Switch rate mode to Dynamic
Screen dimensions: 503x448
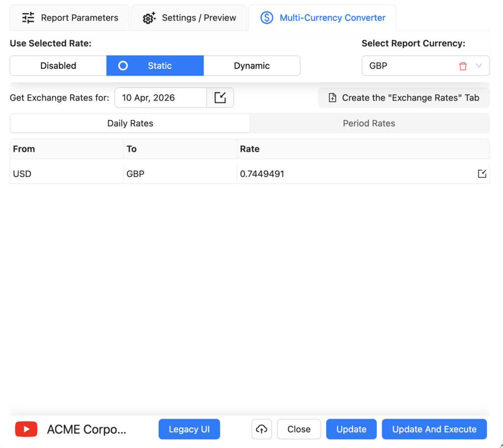coord(251,66)
